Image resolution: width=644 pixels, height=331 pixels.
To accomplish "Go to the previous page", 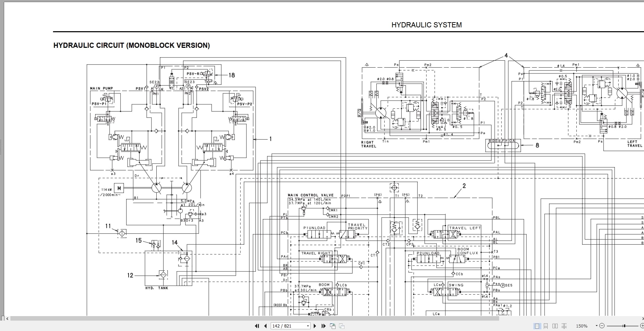I will (266, 326).
